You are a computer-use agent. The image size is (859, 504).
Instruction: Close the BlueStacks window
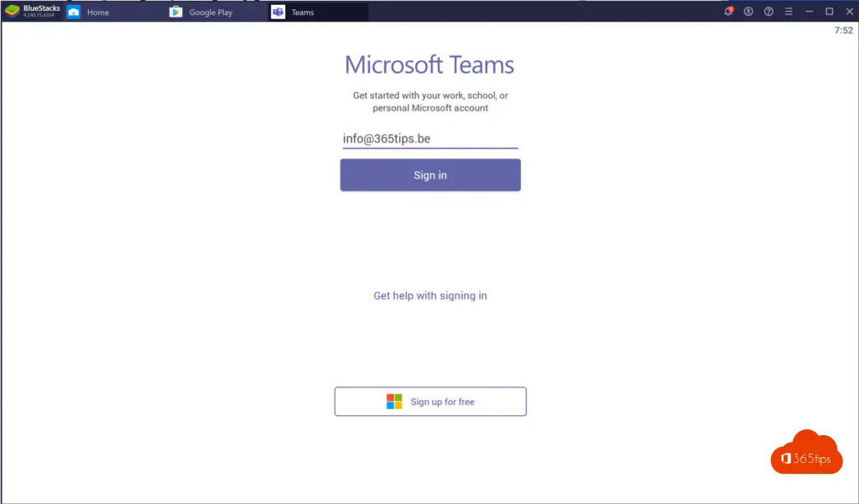(x=848, y=12)
